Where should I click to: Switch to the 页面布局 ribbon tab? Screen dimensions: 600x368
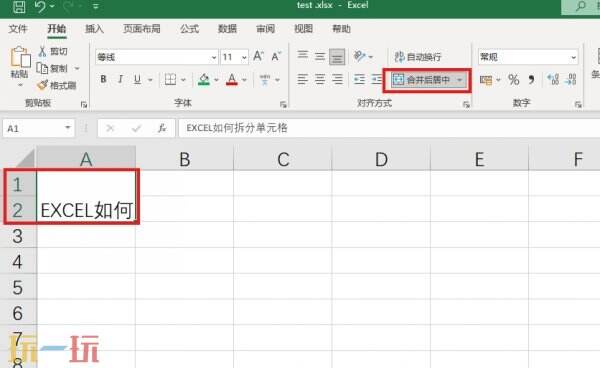[x=142, y=29]
